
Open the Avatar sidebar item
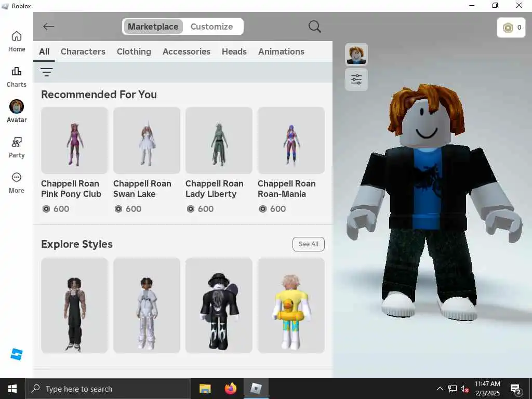16,111
